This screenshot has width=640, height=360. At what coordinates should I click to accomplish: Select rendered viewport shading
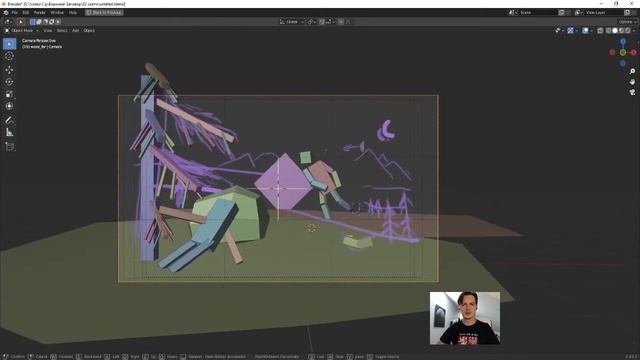[x=627, y=31]
